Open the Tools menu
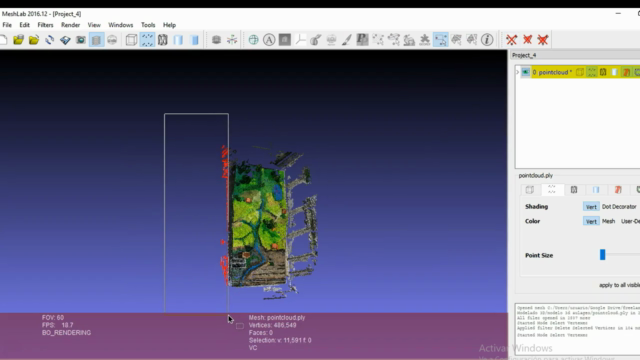Viewport: 640px width, 360px height. [x=148, y=25]
